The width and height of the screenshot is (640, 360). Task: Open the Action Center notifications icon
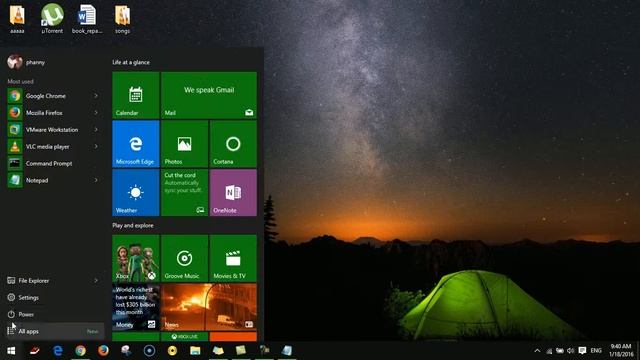(x=582, y=351)
